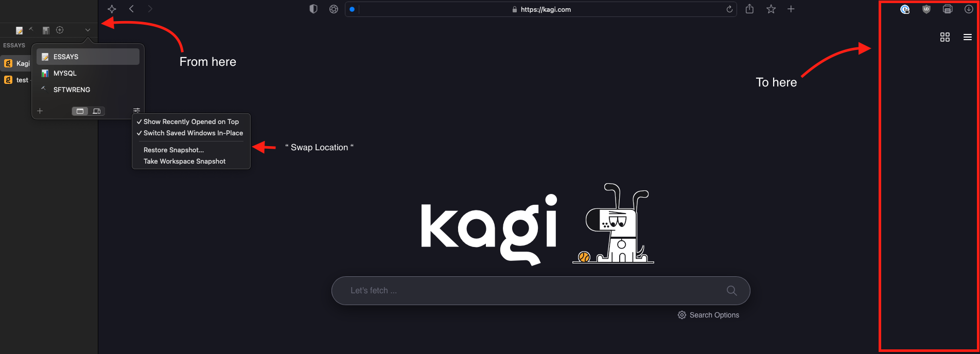
Task: Bookmark the page with the star icon
Action: (x=771, y=9)
